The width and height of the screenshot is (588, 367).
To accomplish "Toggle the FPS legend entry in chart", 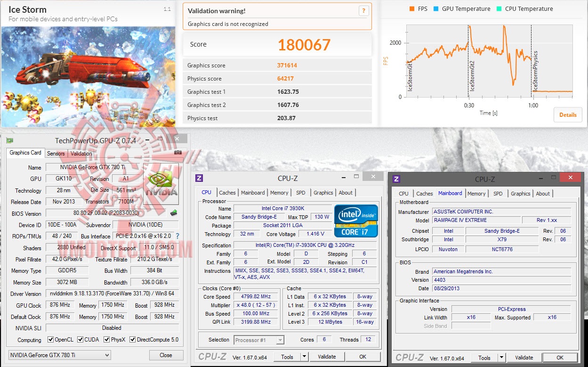I will tap(419, 9).
